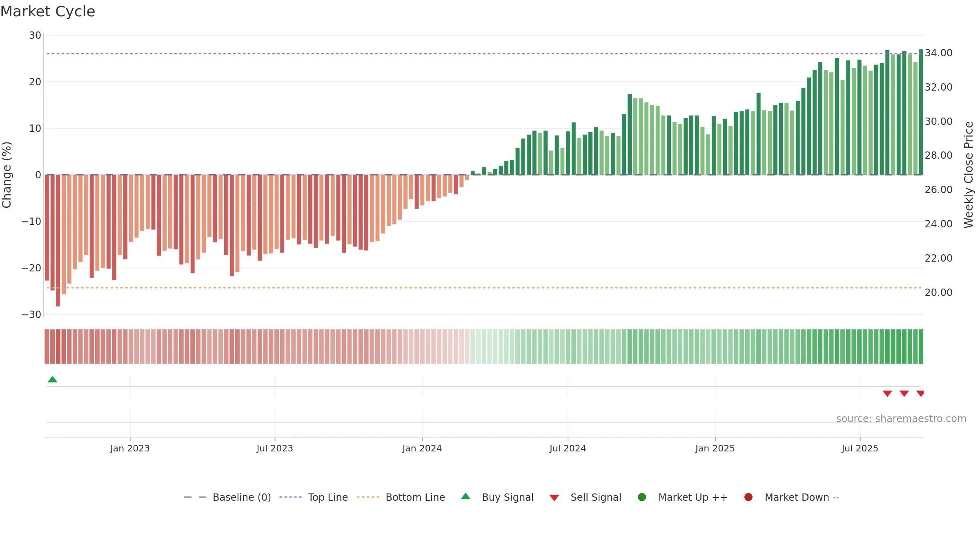This screenshot has height=551, width=980.
Task: Click the Jul 2023 axis label
Action: (x=275, y=448)
